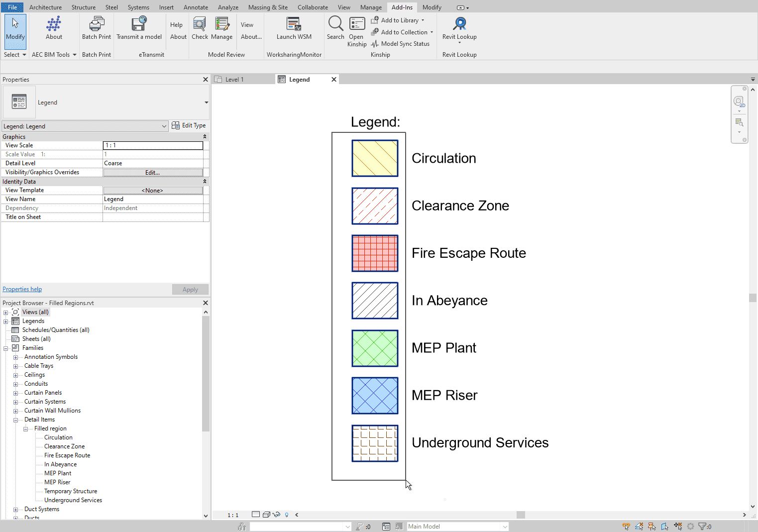Collapse Detail Items tree node
The image size is (758, 532).
15,420
